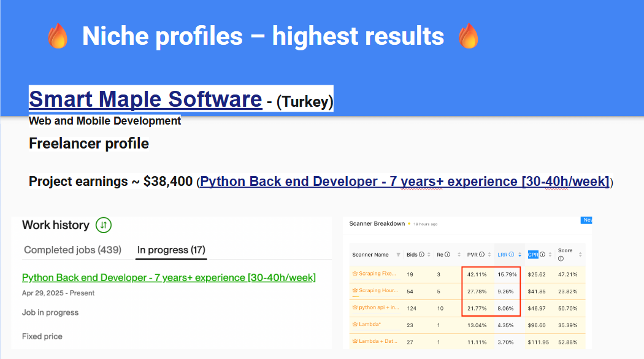This screenshot has width=644, height=359.
Task: Click the crown icon beside python api + in...
Action: click(355, 307)
